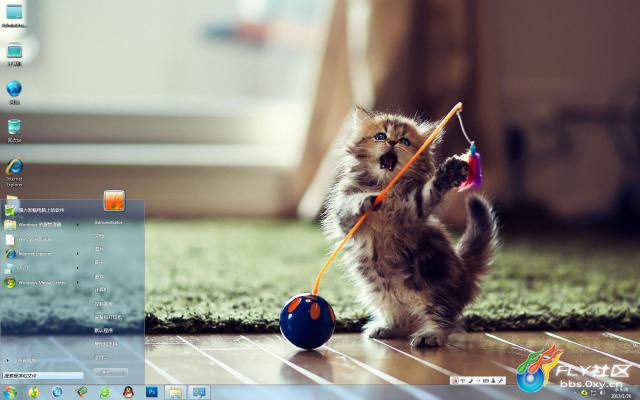Open the shutdown options arrow

pos(124,372)
